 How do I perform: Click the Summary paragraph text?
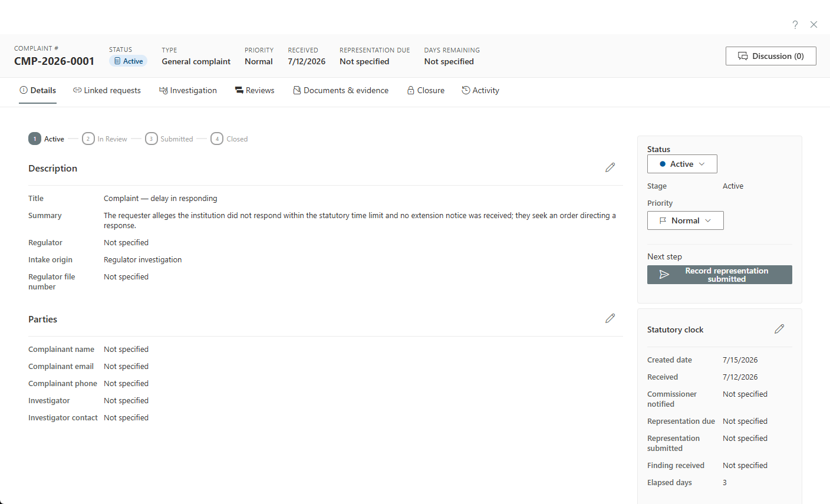360,220
